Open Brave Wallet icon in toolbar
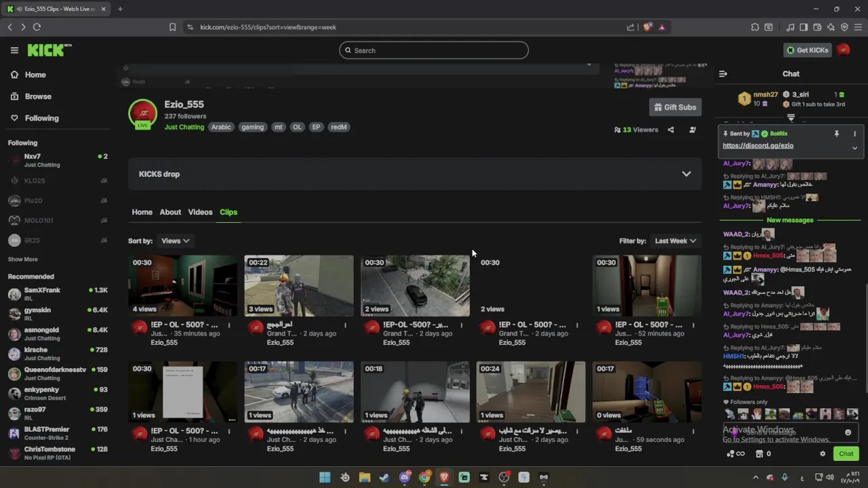Viewport: 868px width, 488px height. click(817, 27)
